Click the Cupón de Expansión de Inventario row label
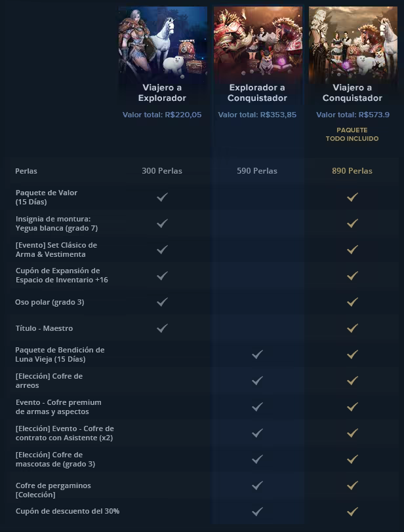404x532 pixels. pyautogui.click(x=62, y=275)
